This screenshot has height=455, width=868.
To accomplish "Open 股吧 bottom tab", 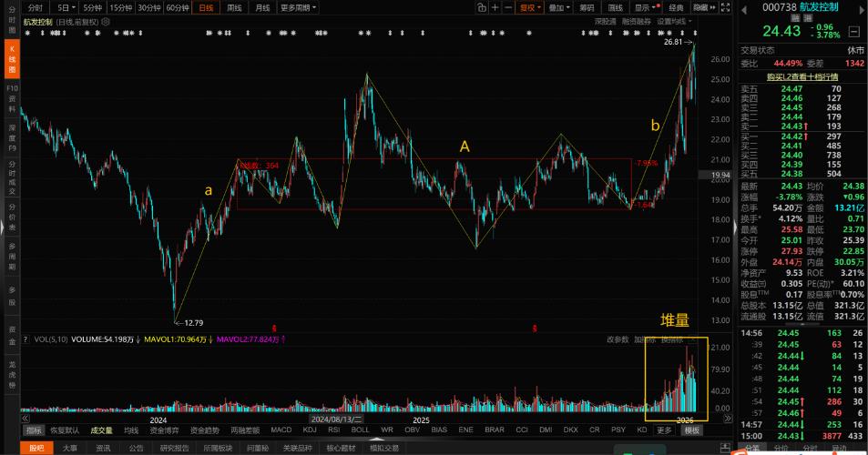I will pyautogui.click(x=36, y=448).
